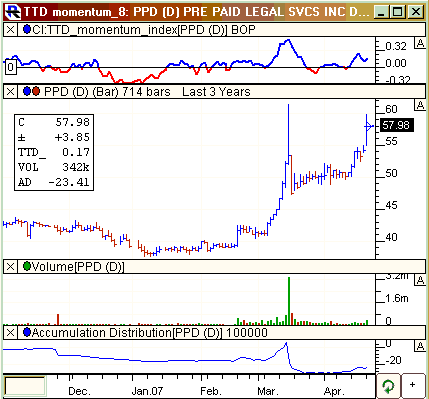This screenshot has width=429, height=399.
Task: Select the VOL 342k value in data box
Action: pos(76,167)
